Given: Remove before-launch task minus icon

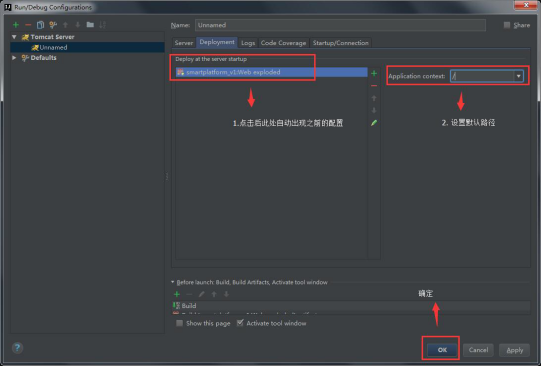Looking at the screenshot, I should tap(189, 294).
